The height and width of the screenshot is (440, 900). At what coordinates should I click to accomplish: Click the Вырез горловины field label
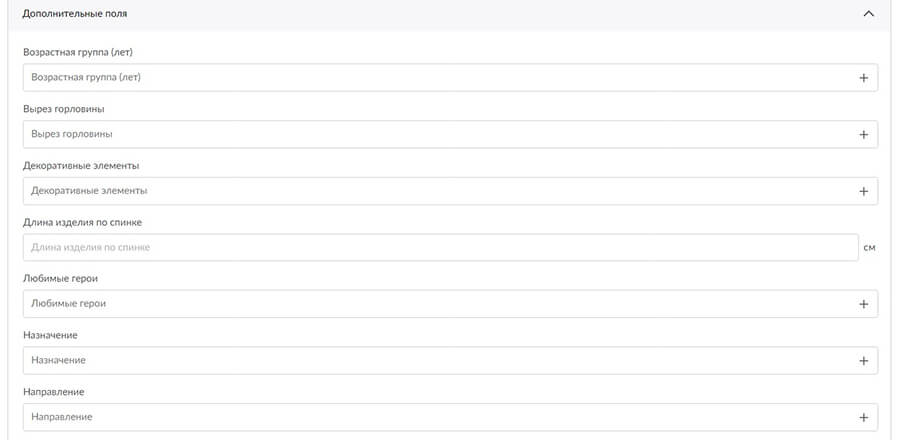click(64, 108)
